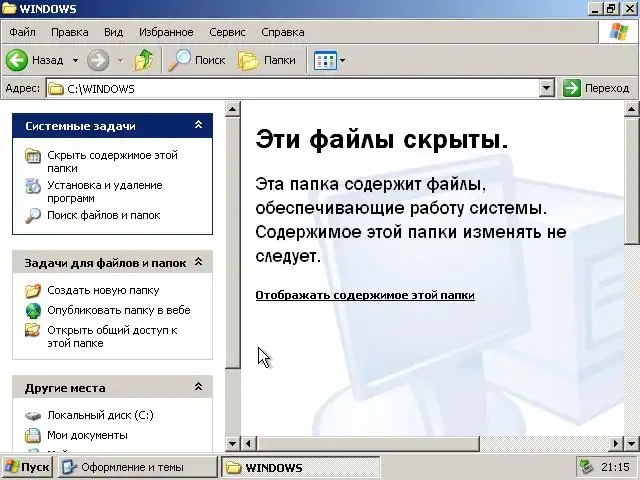Click task pane scrollbar down arrow

click(x=233, y=443)
